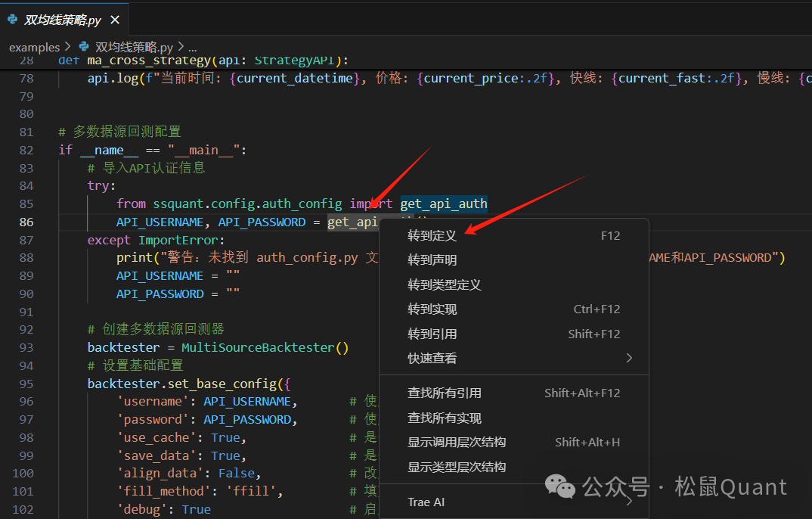Click the Python icon in the breadcrumb bar
The image size is (812, 519).
coord(83,47)
